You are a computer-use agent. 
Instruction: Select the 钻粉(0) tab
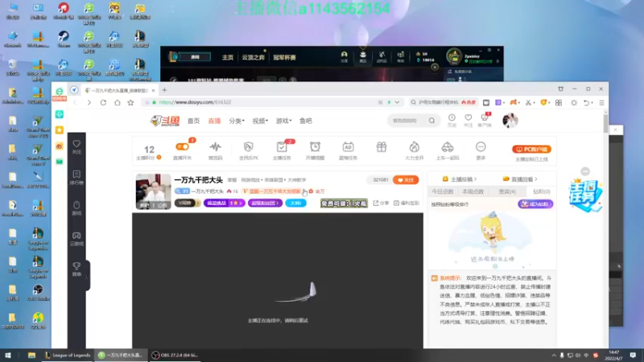click(x=541, y=191)
